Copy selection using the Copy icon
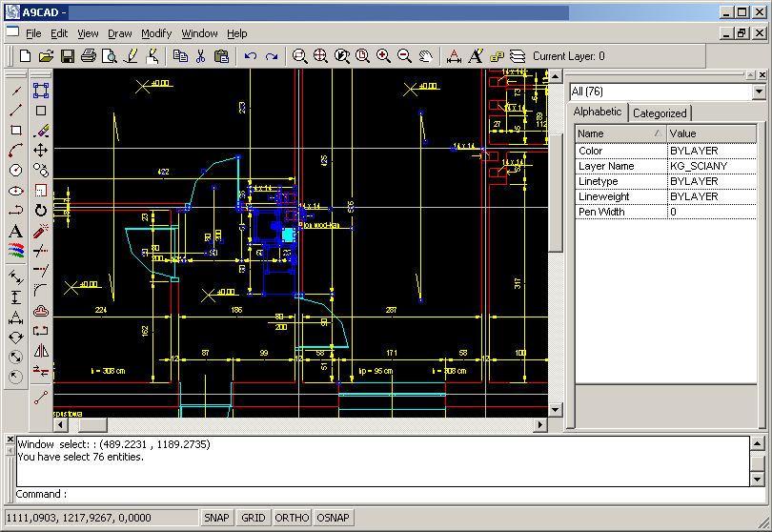 tap(180, 56)
